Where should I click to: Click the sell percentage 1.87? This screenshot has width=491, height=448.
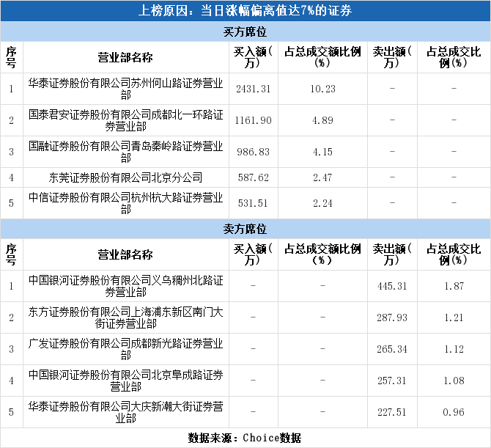pos(454,286)
